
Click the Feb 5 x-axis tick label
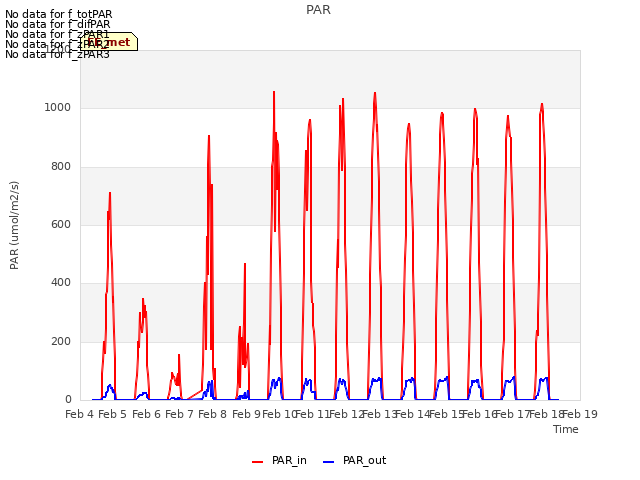(x=113, y=414)
